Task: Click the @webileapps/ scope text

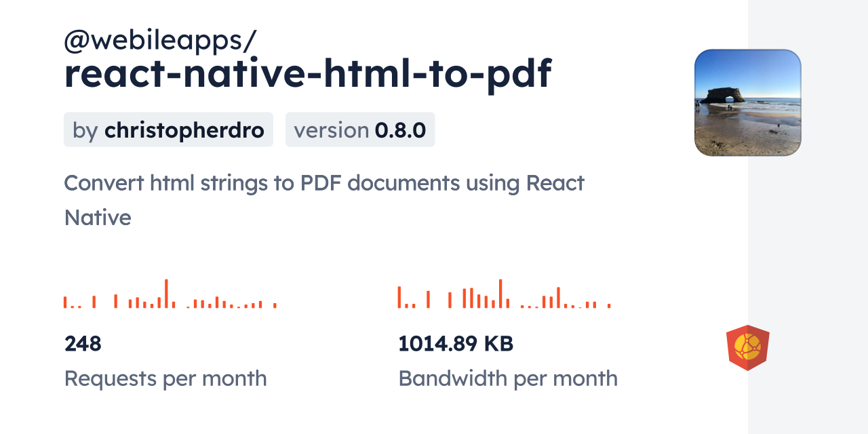Action: point(160,41)
